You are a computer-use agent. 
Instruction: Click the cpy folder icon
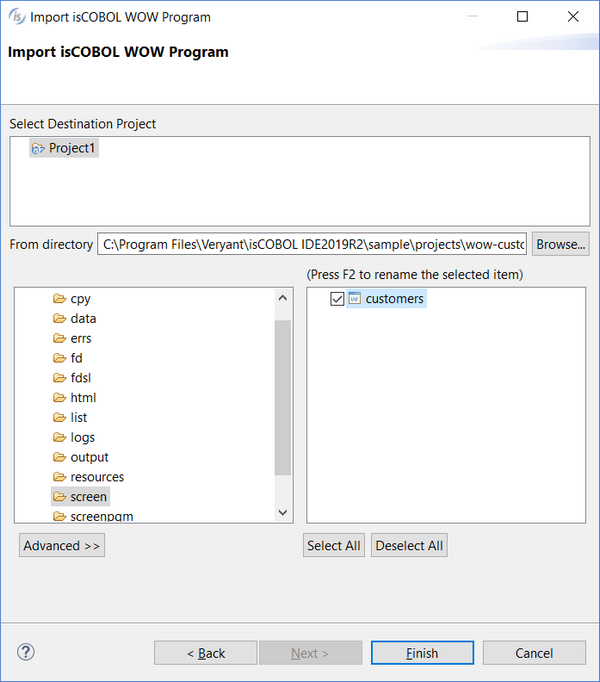[x=59, y=299]
